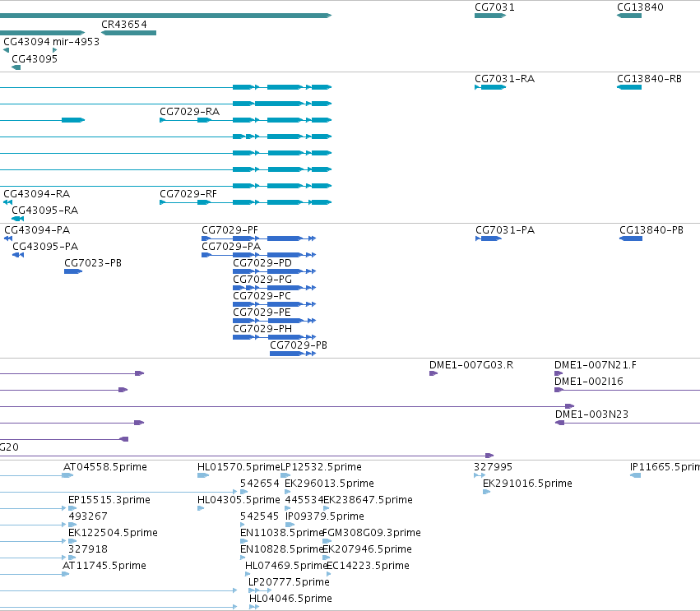Select the CG7029-RA transcript label
The height and width of the screenshot is (611, 700).
pos(189,112)
